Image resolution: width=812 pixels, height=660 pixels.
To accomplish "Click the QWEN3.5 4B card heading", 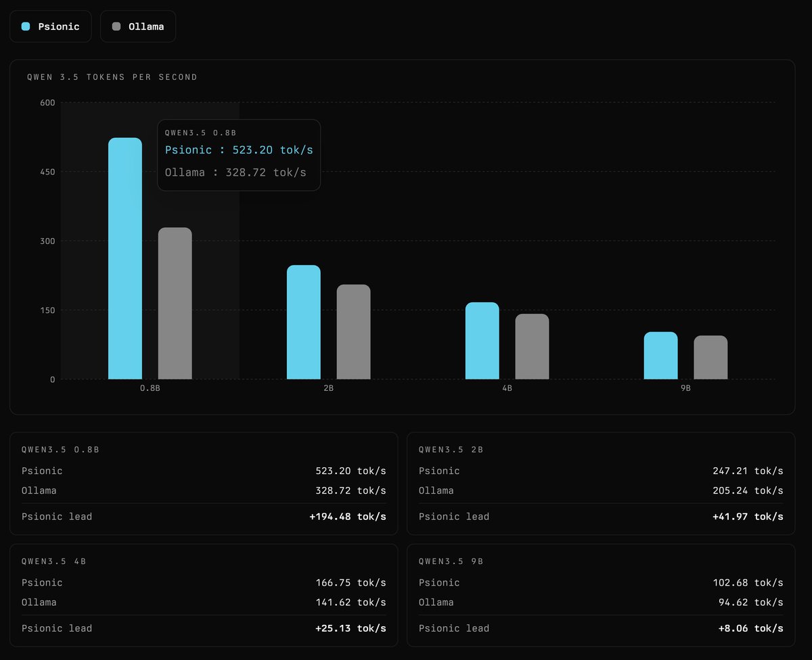I will [x=53, y=561].
